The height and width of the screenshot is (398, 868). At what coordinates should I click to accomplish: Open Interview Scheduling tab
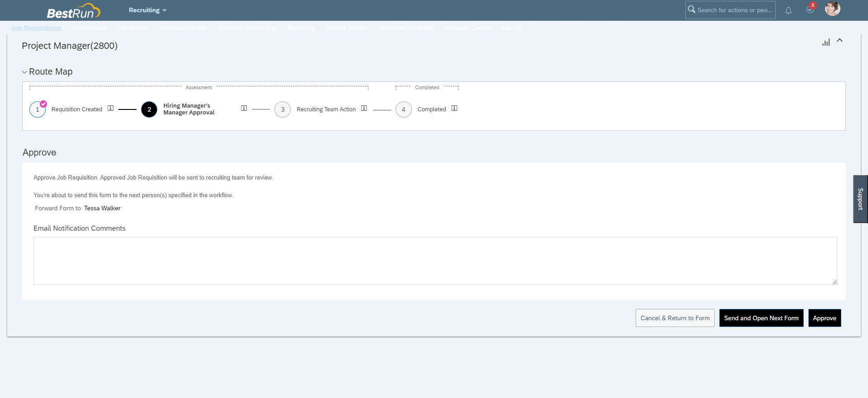pos(247,28)
